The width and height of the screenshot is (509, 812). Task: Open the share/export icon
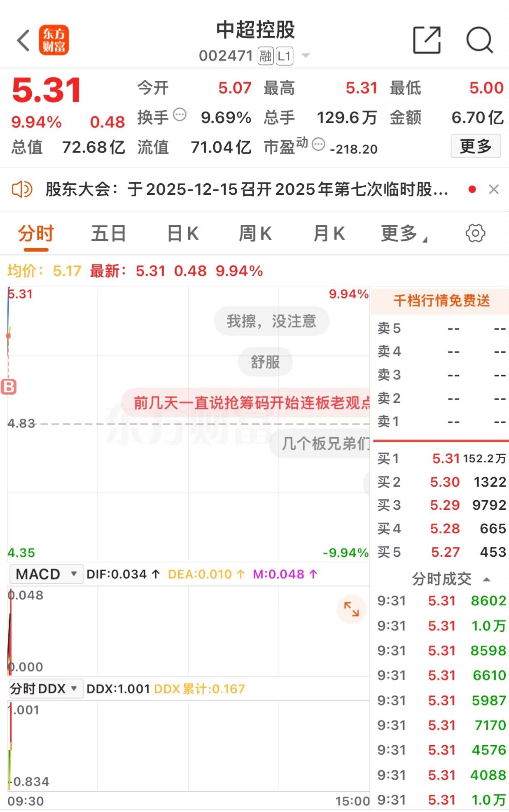(427, 40)
